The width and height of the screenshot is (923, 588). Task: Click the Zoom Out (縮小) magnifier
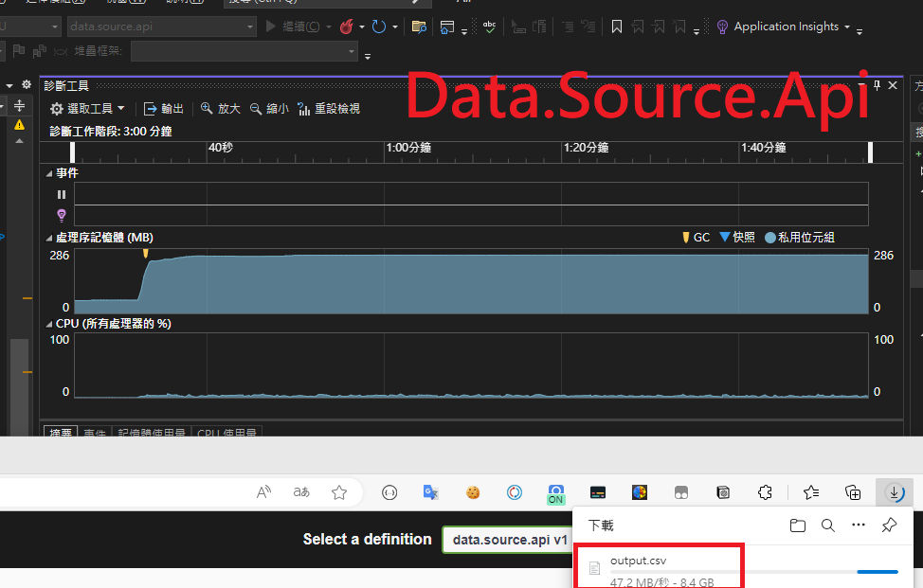pos(270,109)
